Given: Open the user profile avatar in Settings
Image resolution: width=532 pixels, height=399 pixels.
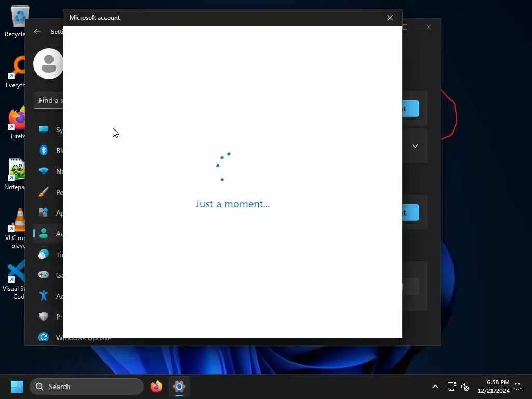Looking at the screenshot, I should click(48, 64).
